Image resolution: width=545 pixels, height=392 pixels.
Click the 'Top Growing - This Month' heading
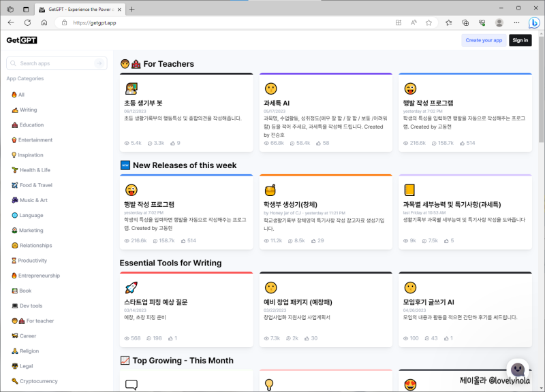[x=183, y=361]
